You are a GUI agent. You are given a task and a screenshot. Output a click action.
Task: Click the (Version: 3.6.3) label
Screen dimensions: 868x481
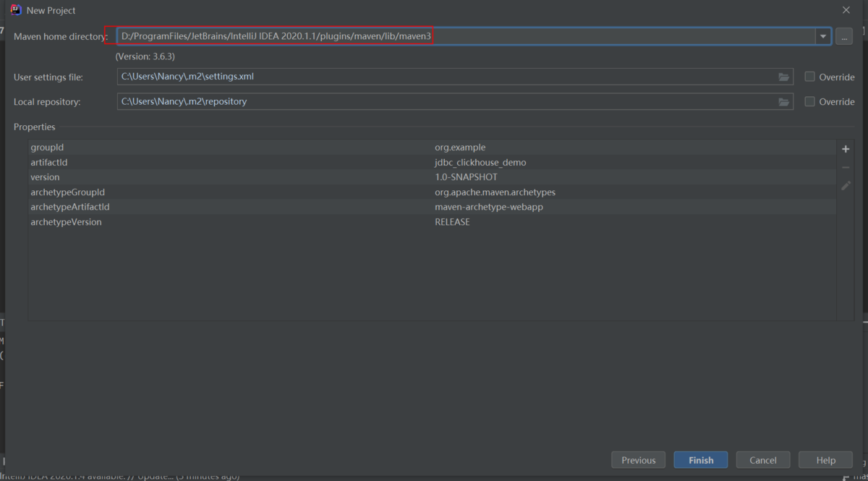tap(145, 56)
